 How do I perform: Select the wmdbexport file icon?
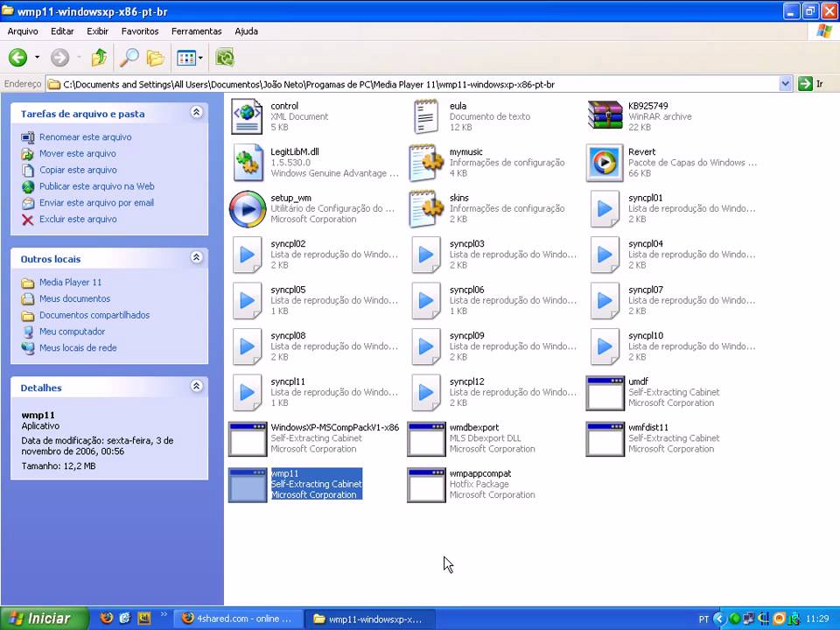pos(426,439)
